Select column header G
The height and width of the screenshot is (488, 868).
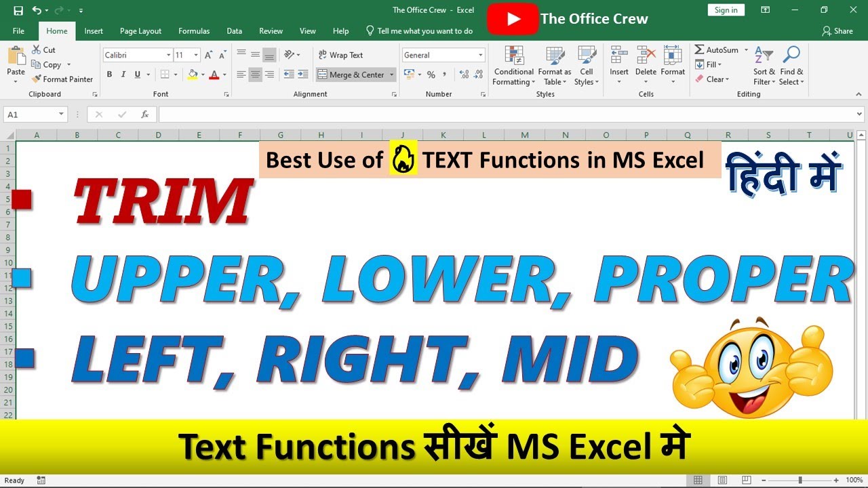click(x=281, y=135)
